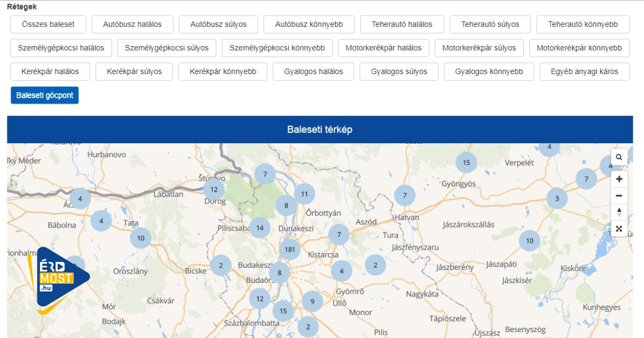Viewport: 644px width, 338px height.
Task: Enable the Gyalogos halálos layer
Action: click(x=313, y=72)
